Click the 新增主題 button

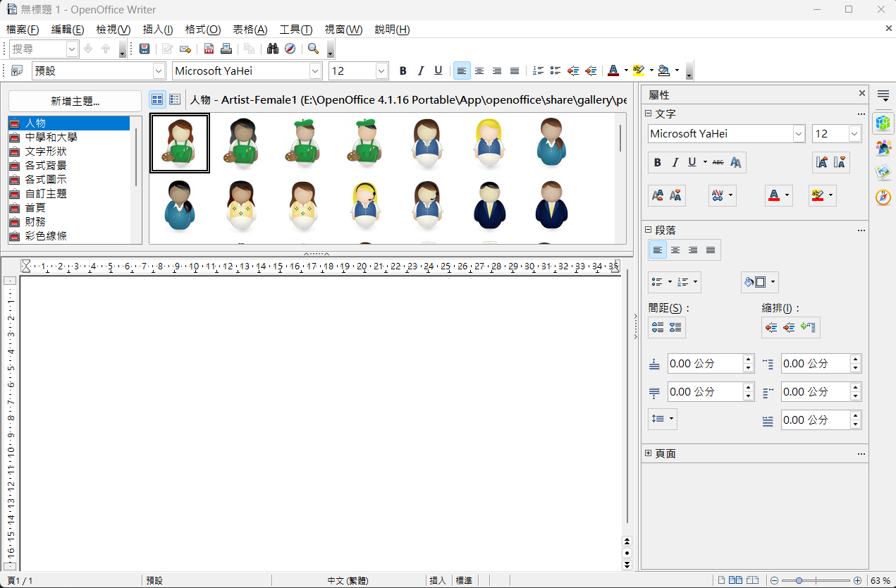pos(75,101)
